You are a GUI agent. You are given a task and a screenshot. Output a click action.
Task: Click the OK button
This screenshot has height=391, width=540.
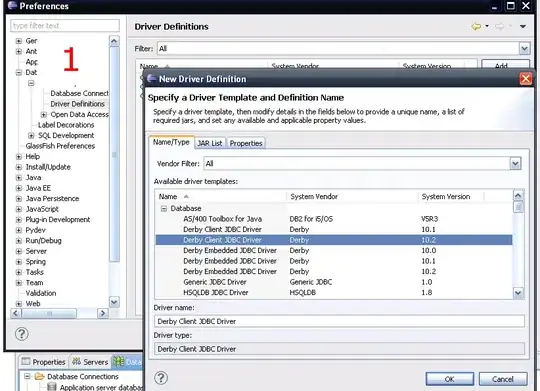[x=449, y=379]
